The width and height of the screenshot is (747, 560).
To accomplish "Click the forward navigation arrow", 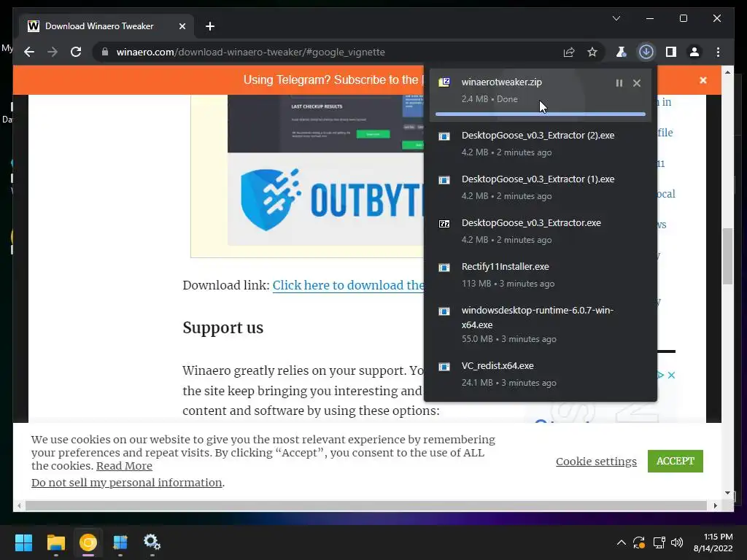I will 53,52.
